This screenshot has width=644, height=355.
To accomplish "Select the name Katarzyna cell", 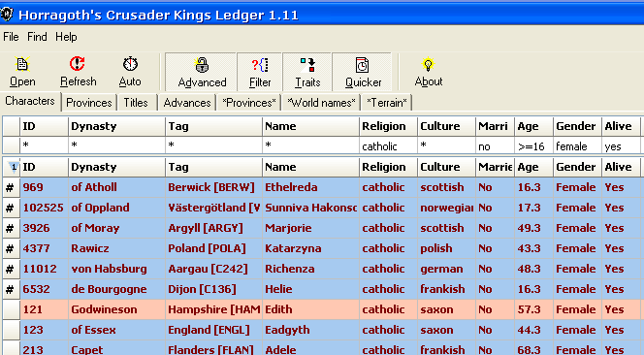I will click(310, 248).
